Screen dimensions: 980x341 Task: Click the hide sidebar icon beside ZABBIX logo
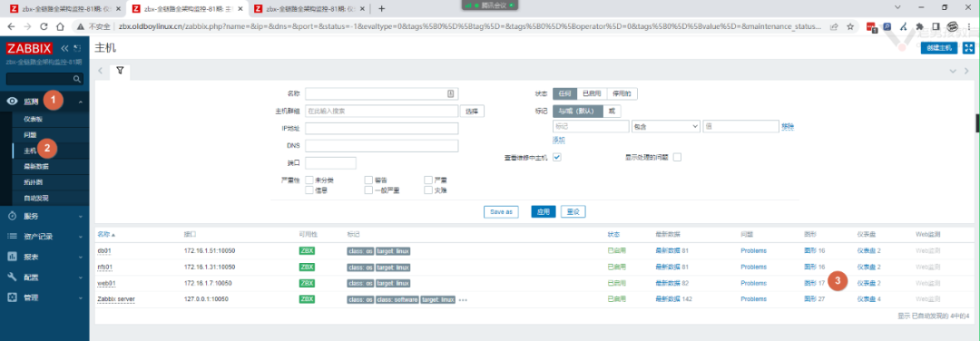pyautogui.click(x=76, y=48)
